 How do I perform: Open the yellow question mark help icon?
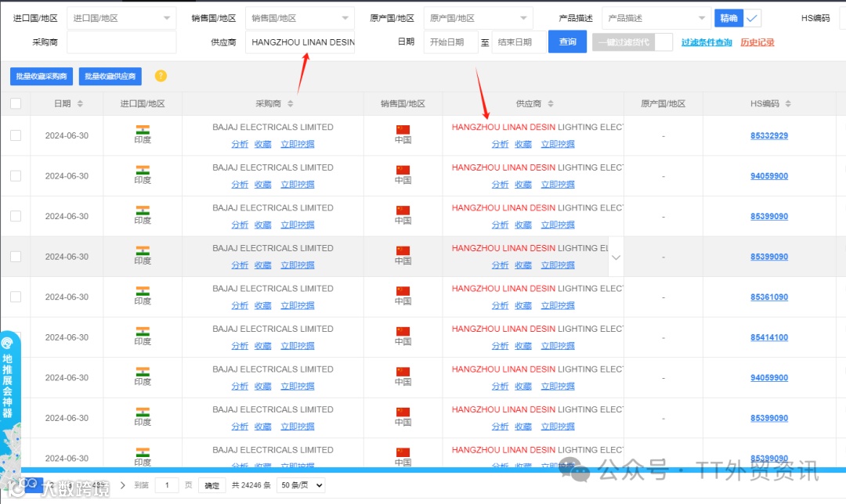coord(161,76)
